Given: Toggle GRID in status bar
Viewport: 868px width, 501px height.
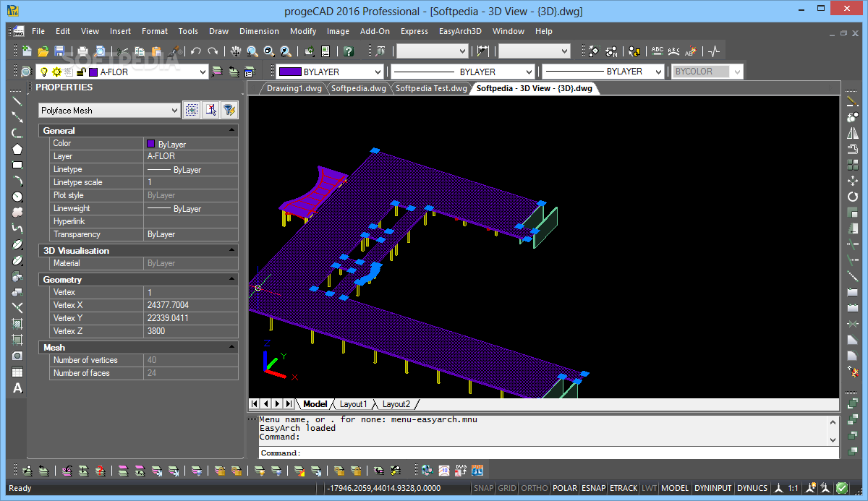Looking at the screenshot, I should tap(507, 488).
